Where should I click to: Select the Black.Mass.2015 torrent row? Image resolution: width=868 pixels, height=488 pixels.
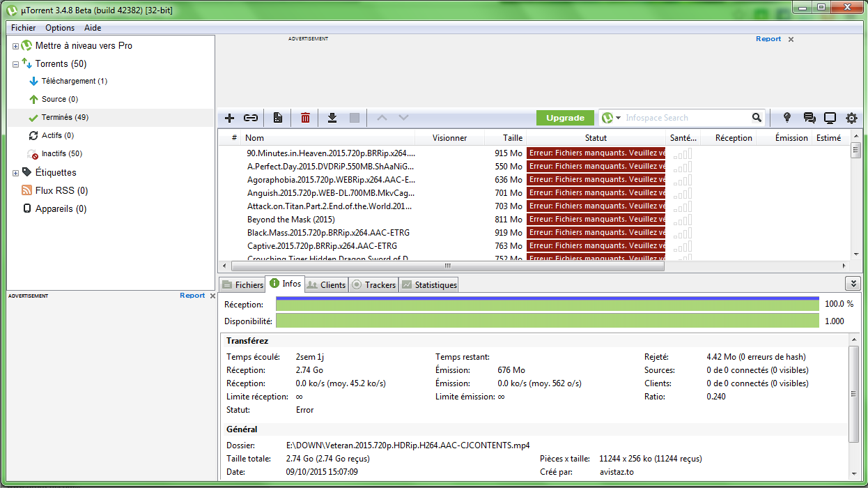coord(535,232)
